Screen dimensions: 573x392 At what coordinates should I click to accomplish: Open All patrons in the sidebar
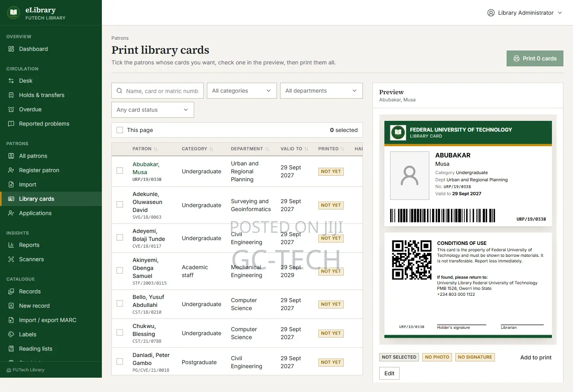[51, 156]
